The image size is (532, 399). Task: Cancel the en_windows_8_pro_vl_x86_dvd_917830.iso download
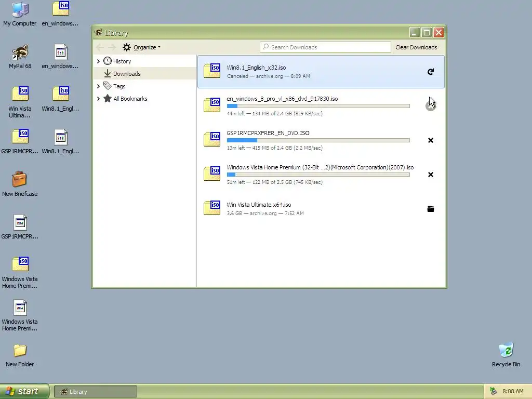coord(431,106)
